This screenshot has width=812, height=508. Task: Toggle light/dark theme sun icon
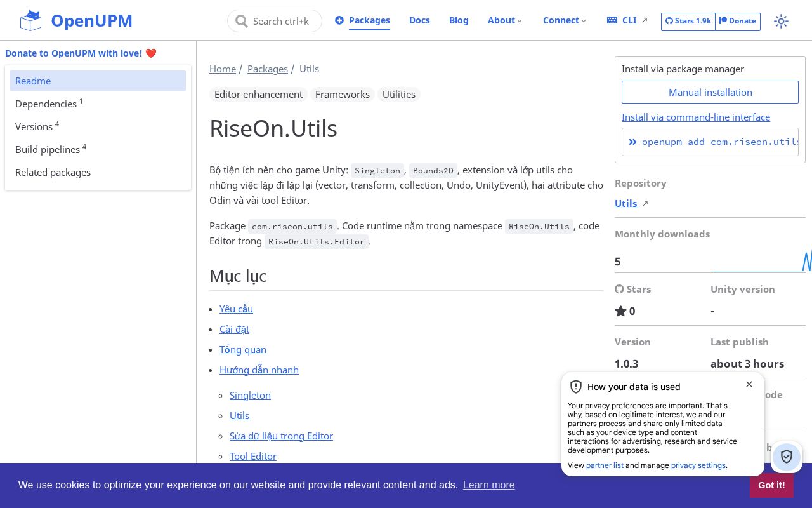coord(781,21)
